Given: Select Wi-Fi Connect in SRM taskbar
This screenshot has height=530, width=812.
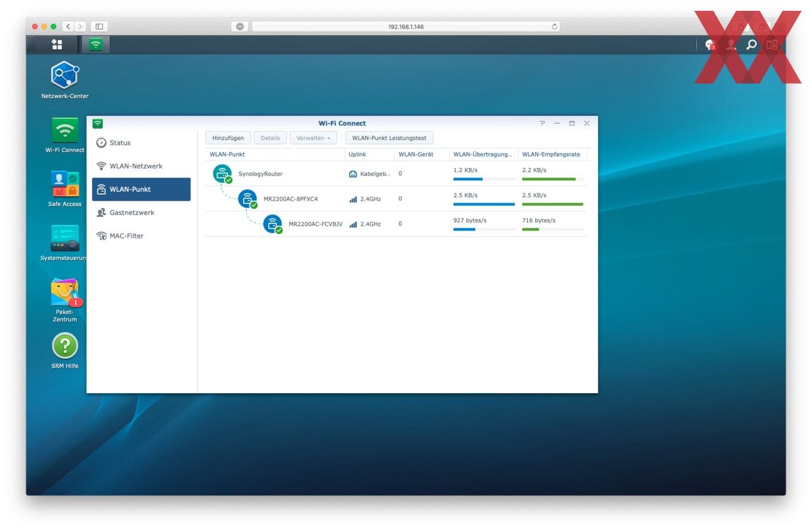Looking at the screenshot, I should [x=96, y=44].
